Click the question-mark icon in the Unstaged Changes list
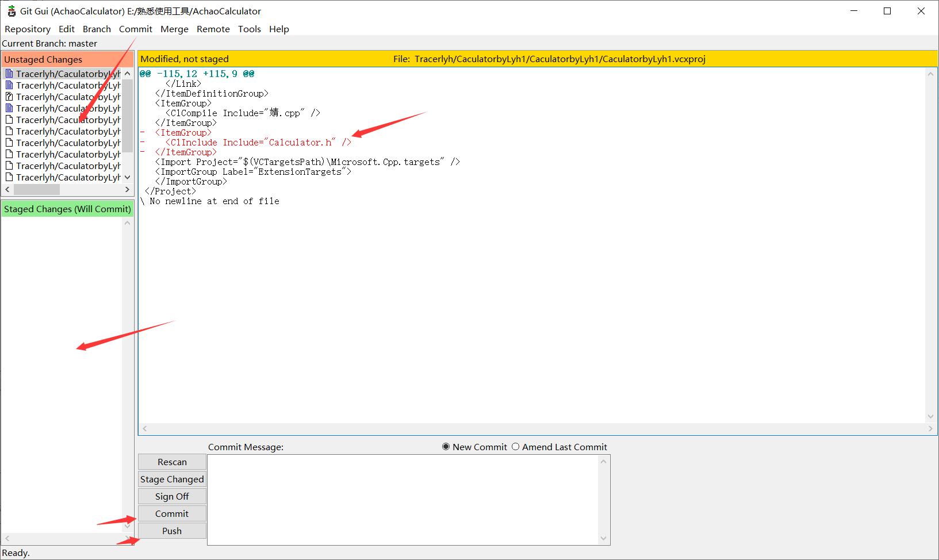Image resolution: width=939 pixels, height=560 pixels. pyautogui.click(x=9, y=97)
